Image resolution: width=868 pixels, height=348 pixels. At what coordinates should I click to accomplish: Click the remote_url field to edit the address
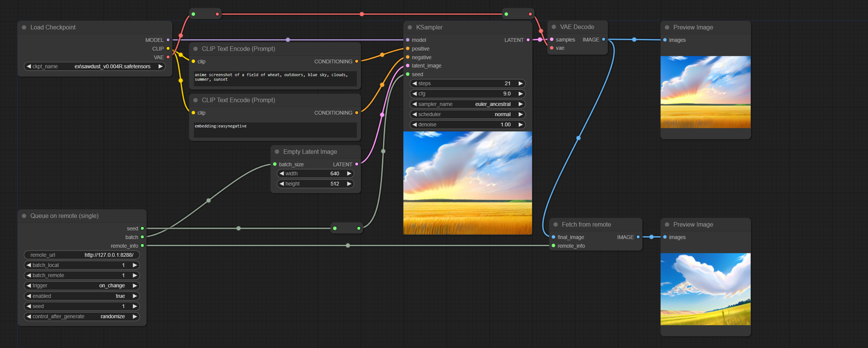(x=81, y=255)
